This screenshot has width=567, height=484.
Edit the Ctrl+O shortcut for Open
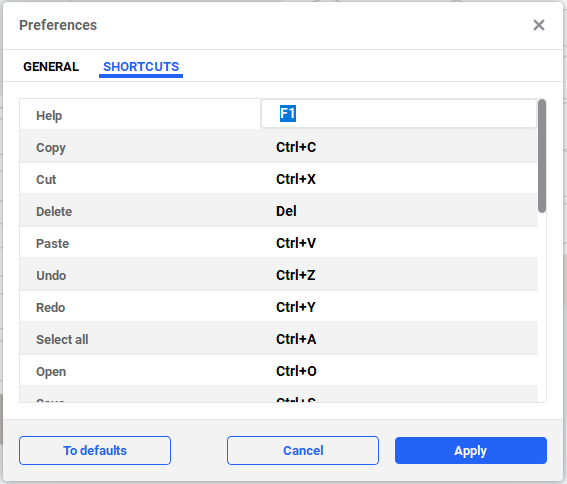click(x=296, y=371)
